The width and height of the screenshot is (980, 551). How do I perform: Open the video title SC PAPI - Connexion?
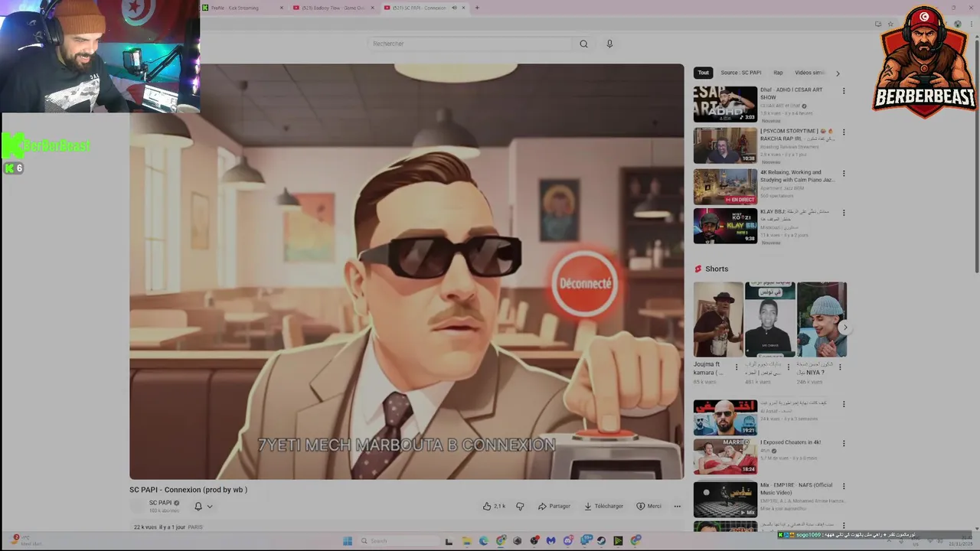[x=188, y=490]
